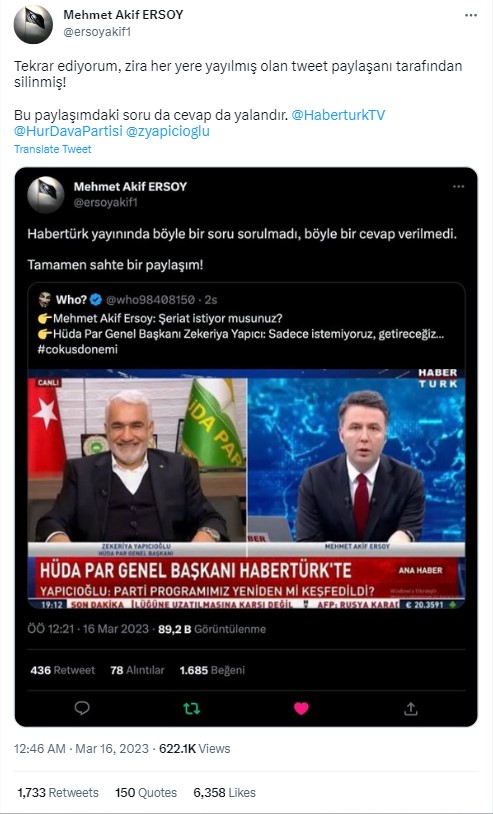This screenshot has width=493, height=814.
Task: Click the reply speech-bubble icon
Action: pyautogui.click(x=82, y=708)
